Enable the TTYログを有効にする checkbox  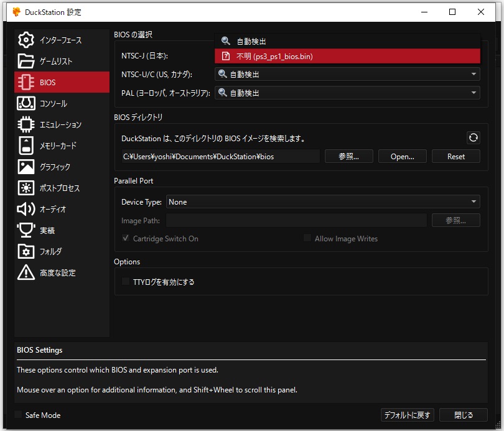pyautogui.click(x=126, y=281)
